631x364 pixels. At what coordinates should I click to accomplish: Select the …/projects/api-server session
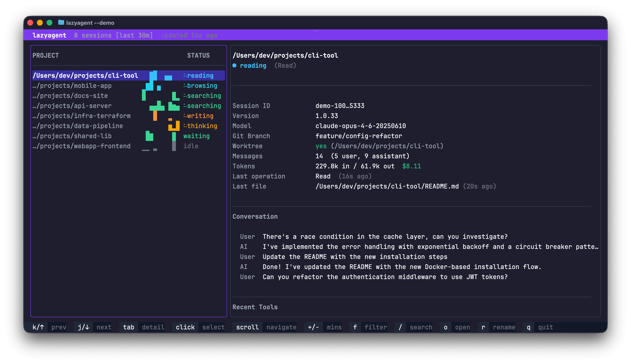coord(129,106)
